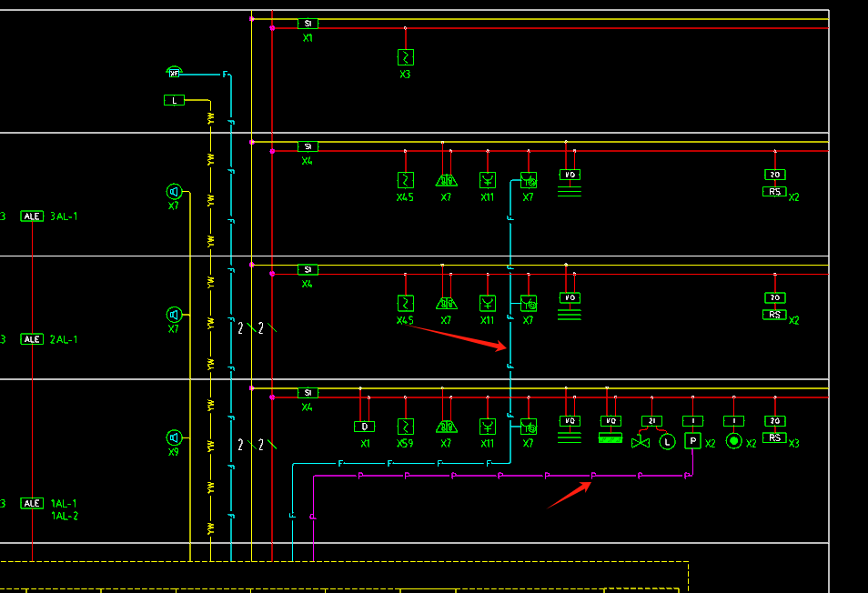Screen dimensions: 868x593
Task: Select the filled circle symbol labeled X2
Action: (x=734, y=441)
